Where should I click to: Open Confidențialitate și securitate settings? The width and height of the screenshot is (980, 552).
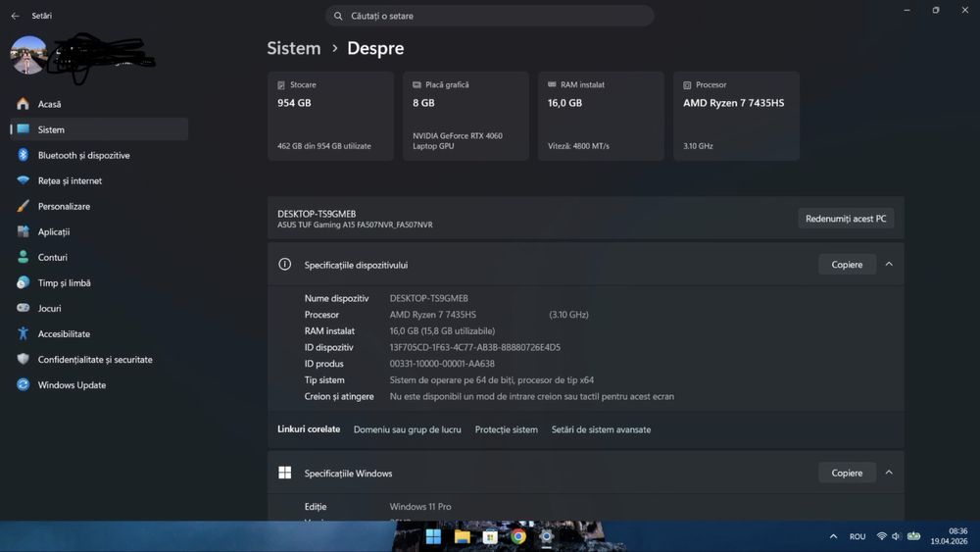(x=99, y=360)
